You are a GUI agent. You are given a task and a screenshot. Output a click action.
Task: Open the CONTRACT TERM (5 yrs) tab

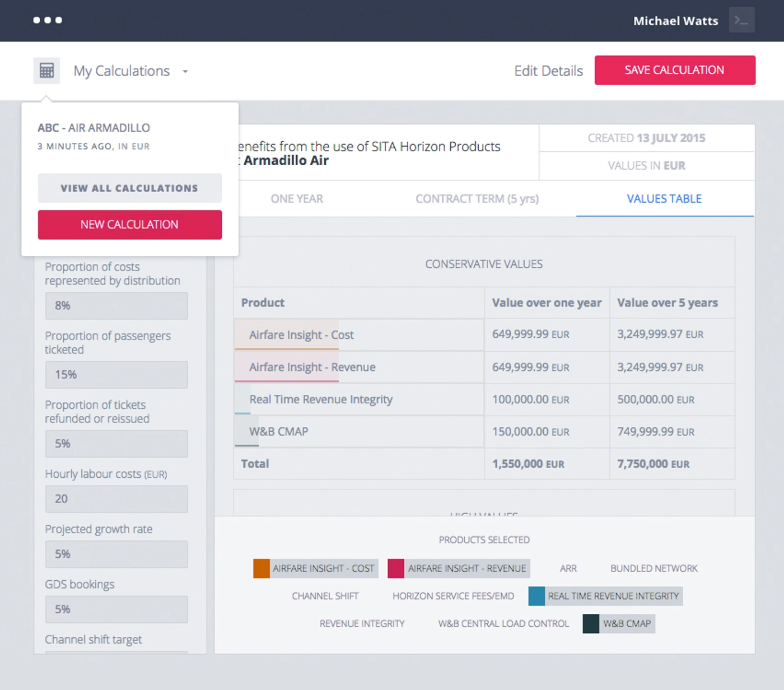[477, 199]
